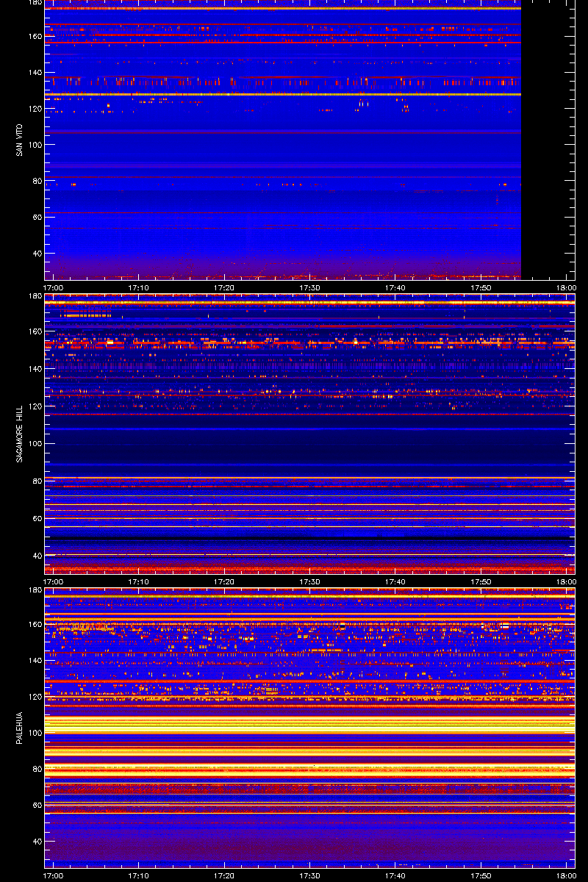Screen dimensions: 588x882
Task: Click the 180 tick on Sagamore Hill axis
Action: click(35, 297)
